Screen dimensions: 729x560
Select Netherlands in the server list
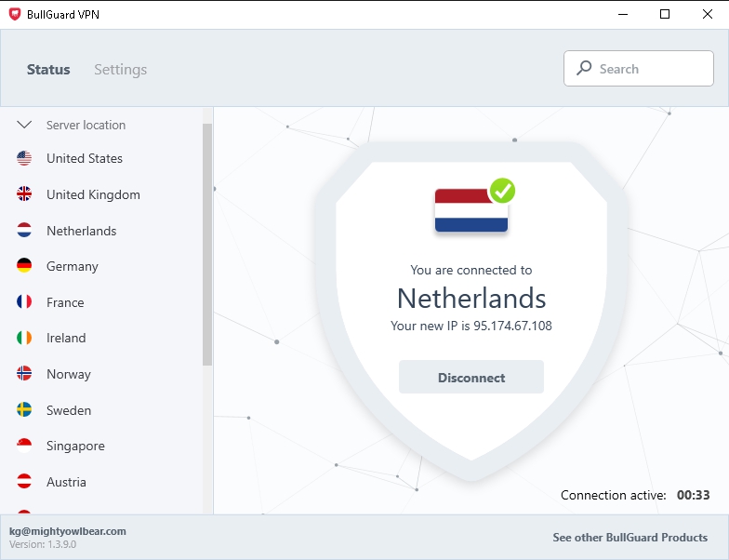[81, 231]
